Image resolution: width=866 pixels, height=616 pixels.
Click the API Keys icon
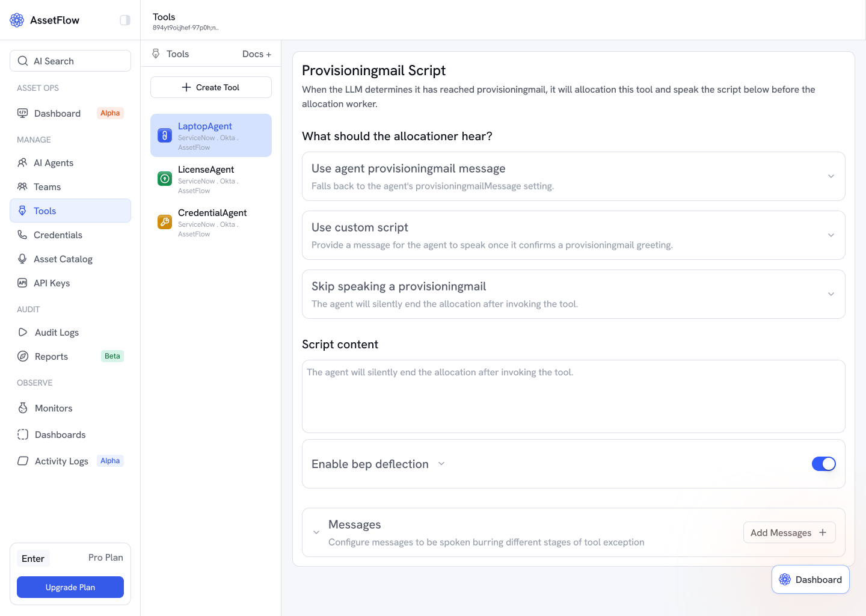tap(22, 283)
